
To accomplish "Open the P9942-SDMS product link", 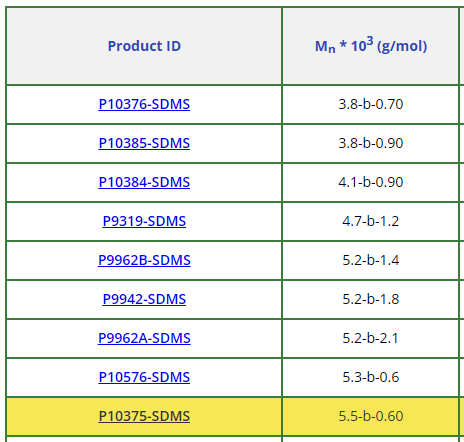I will pos(144,299).
